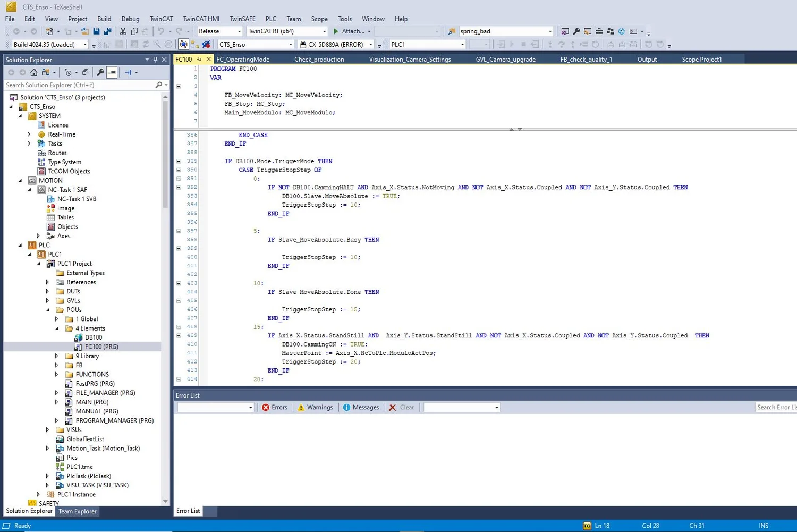This screenshot has height=532, width=797.
Task: Click the wrench Properties icon in Solution Explorer
Action: pos(100,72)
